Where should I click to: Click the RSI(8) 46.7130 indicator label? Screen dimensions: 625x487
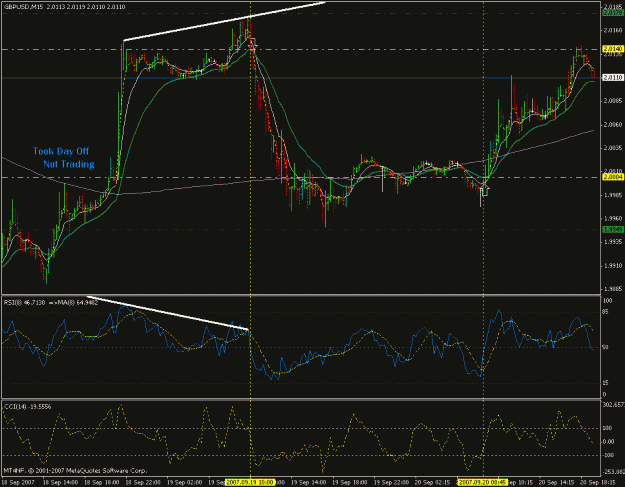click(x=24, y=302)
